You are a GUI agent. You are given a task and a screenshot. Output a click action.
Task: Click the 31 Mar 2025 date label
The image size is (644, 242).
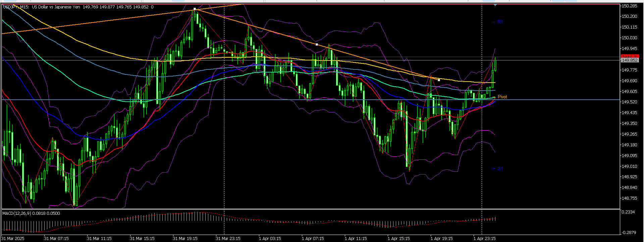point(13,239)
